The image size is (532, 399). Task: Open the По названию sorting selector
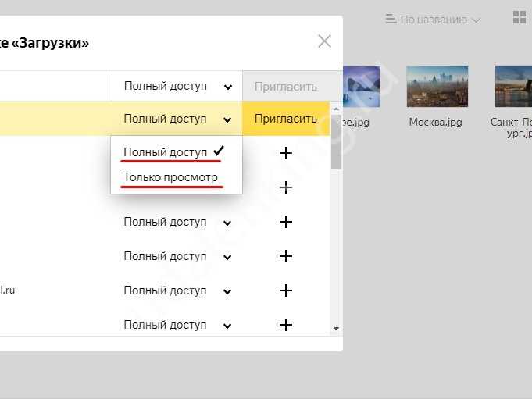(x=440, y=20)
